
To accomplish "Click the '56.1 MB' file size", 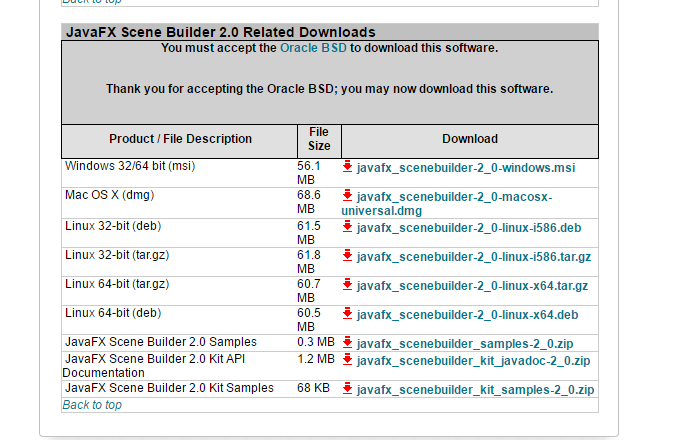I will [309, 173].
